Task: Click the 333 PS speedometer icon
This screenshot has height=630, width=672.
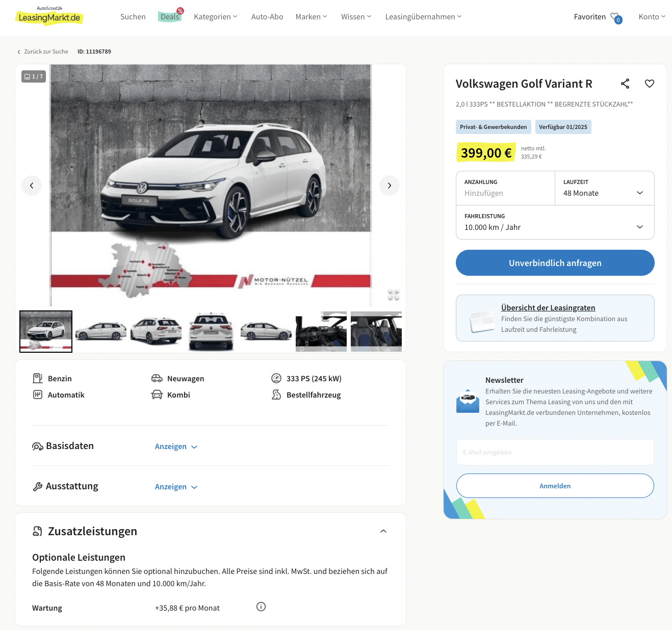Action: click(276, 378)
